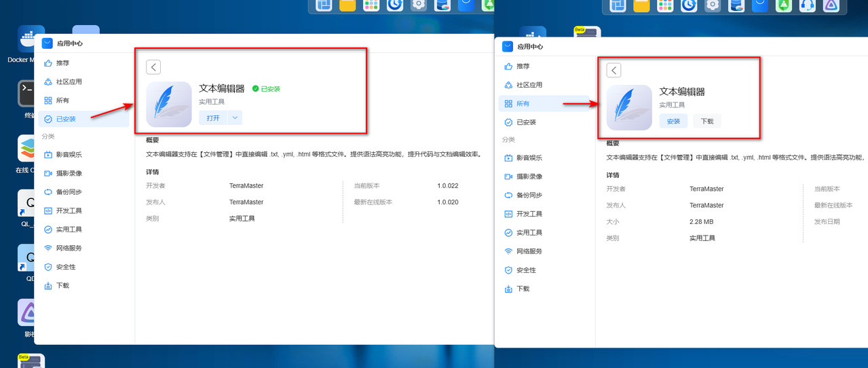Open settings gear in left dock

point(419,5)
